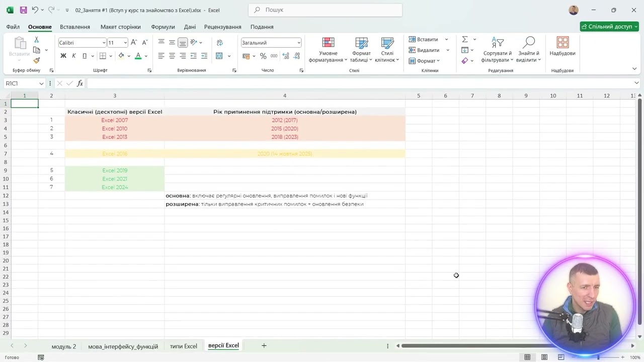This screenshot has height=362, width=644.
Task: Increase decimal places
Action: 286,56
